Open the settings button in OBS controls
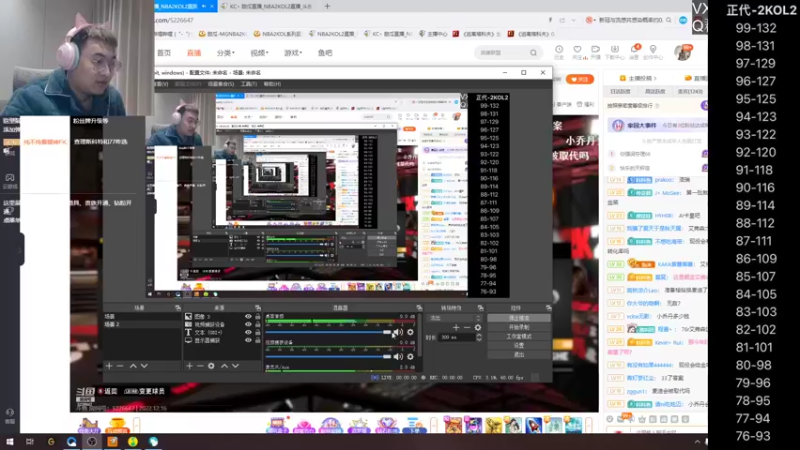Image resolution: width=800 pixels, height=450 pixels. tap(519, 345)
